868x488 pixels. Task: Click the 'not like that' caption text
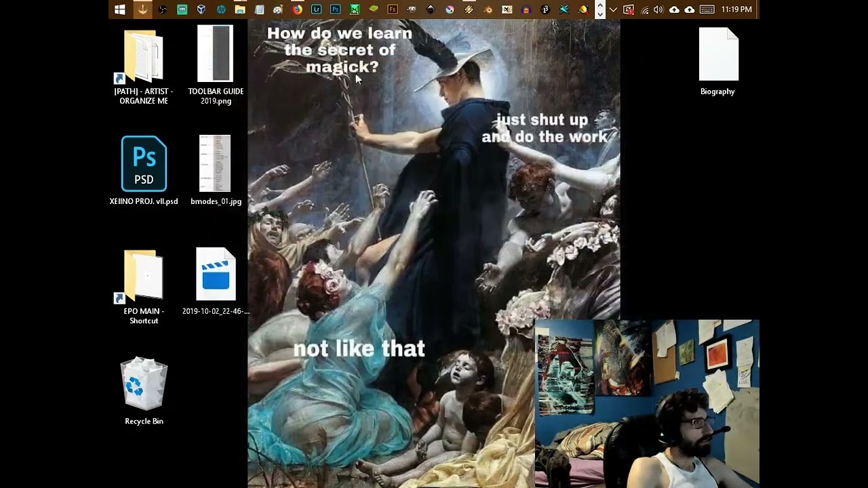coord(359,349)
